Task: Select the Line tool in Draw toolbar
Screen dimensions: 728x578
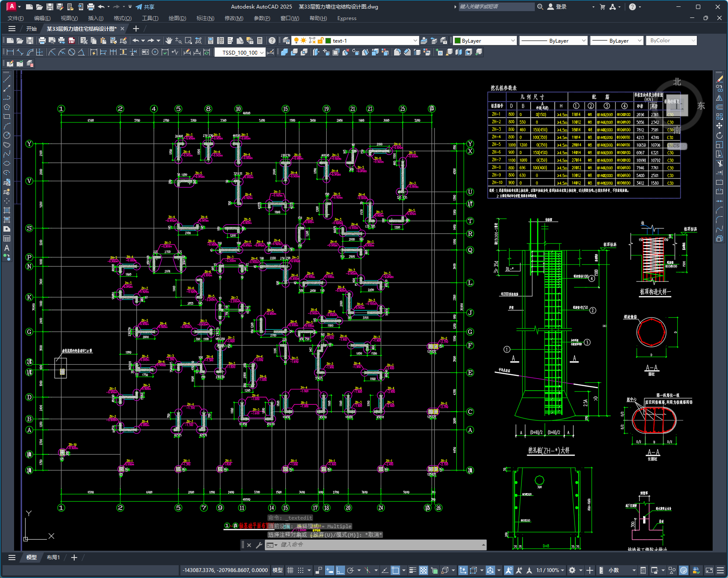Action: tap(7, 79)
